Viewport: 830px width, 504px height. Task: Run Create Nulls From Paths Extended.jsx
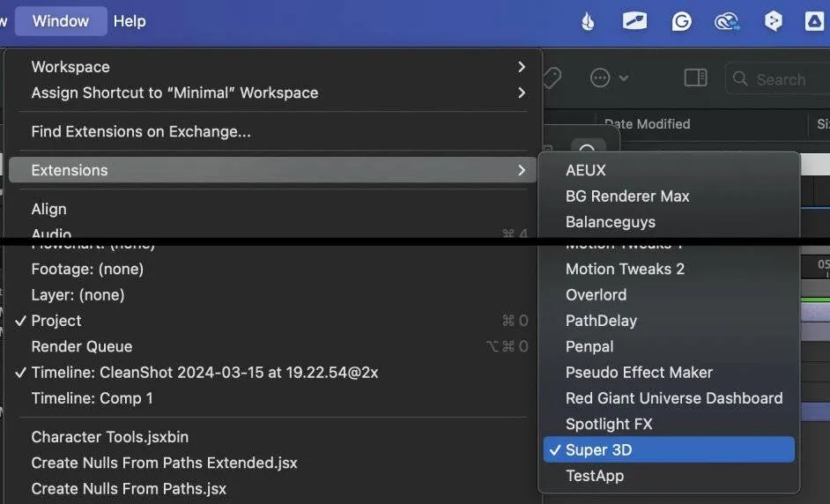point(272,463)
